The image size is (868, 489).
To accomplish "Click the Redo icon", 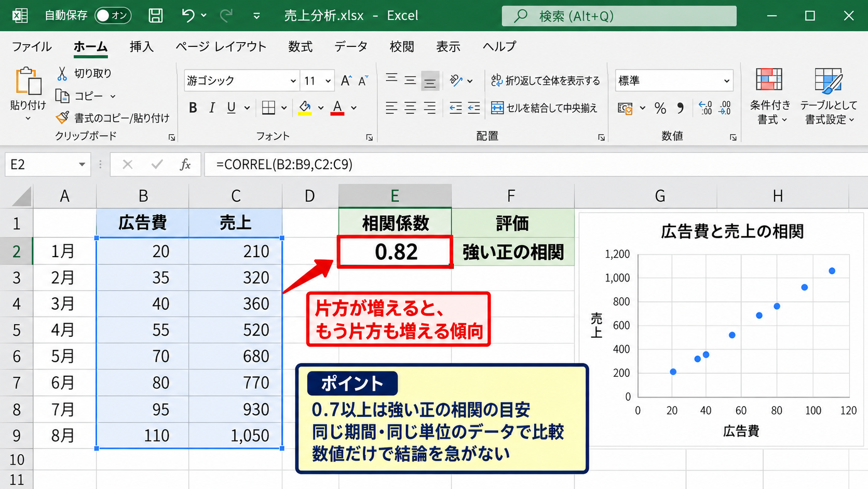I will click(x=226, y=16).
